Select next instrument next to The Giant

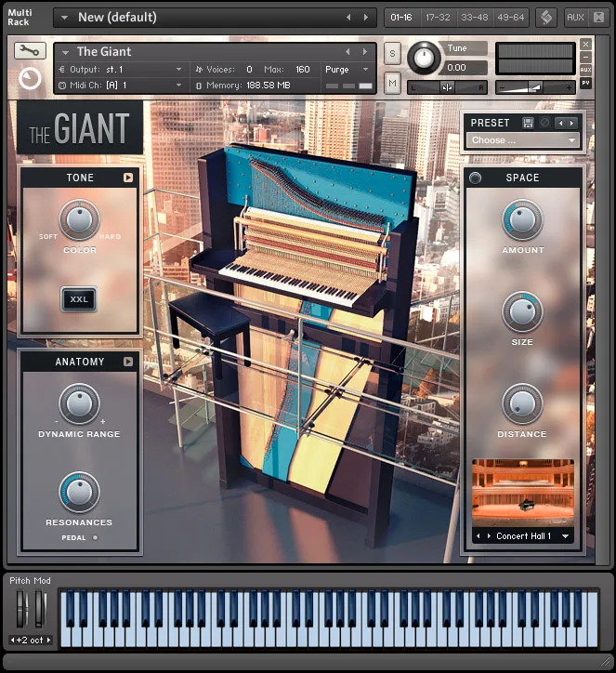coord(364,51)
